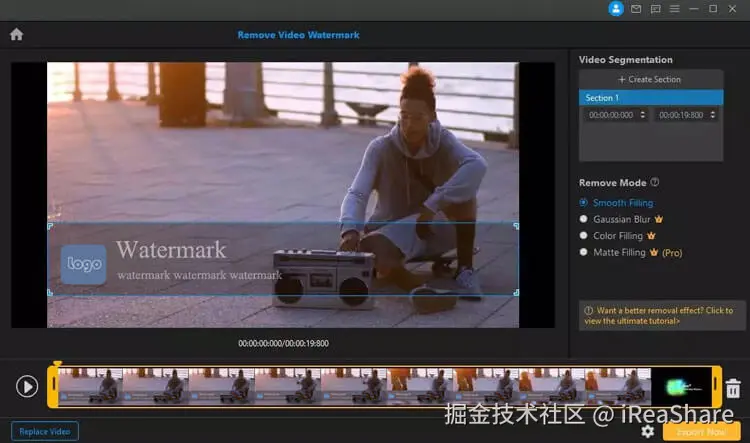Screen dimensions: 750x443
Task: Click bottom-left handle of watermark selection box
Action: tap(50, 292)
